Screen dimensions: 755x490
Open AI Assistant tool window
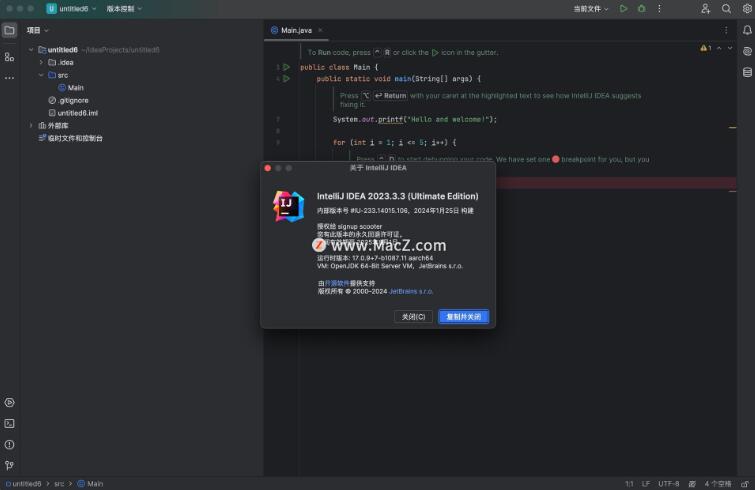(747, 52)
